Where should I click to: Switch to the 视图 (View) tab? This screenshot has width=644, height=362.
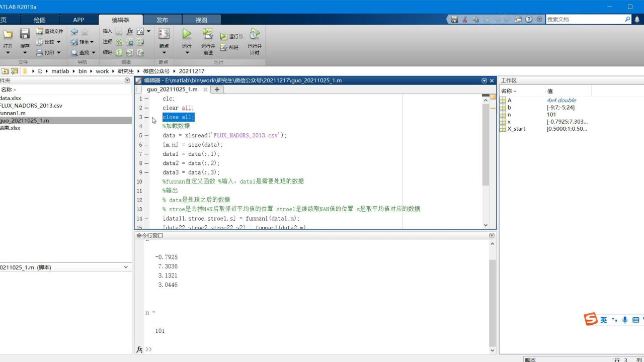click(x=201, y=20)
